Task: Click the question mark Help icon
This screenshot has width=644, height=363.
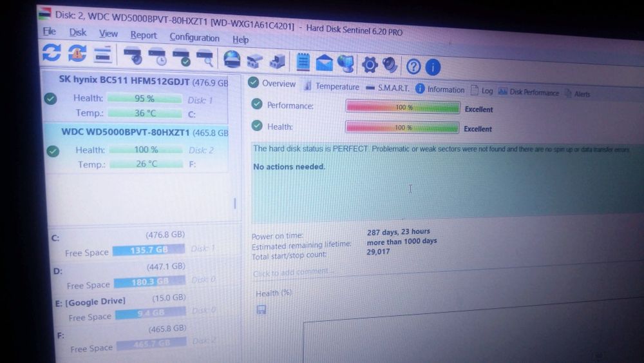Action: click(x=413, y=66)
